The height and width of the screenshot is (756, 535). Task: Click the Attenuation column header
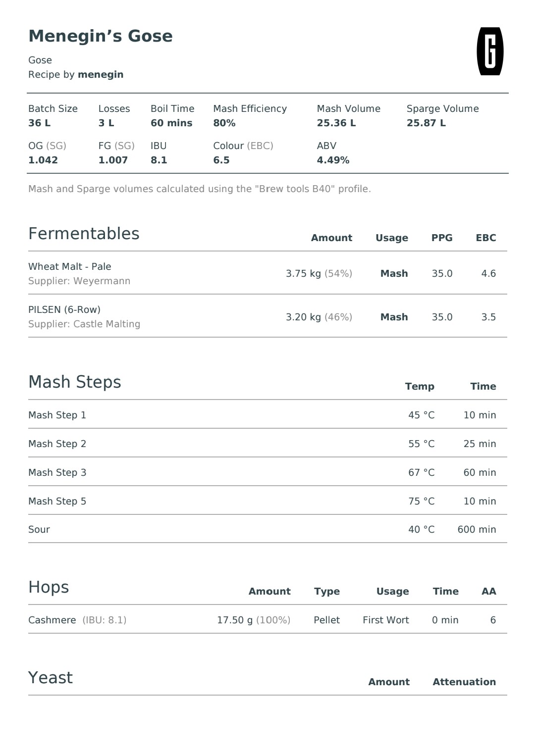pos(464,682)
